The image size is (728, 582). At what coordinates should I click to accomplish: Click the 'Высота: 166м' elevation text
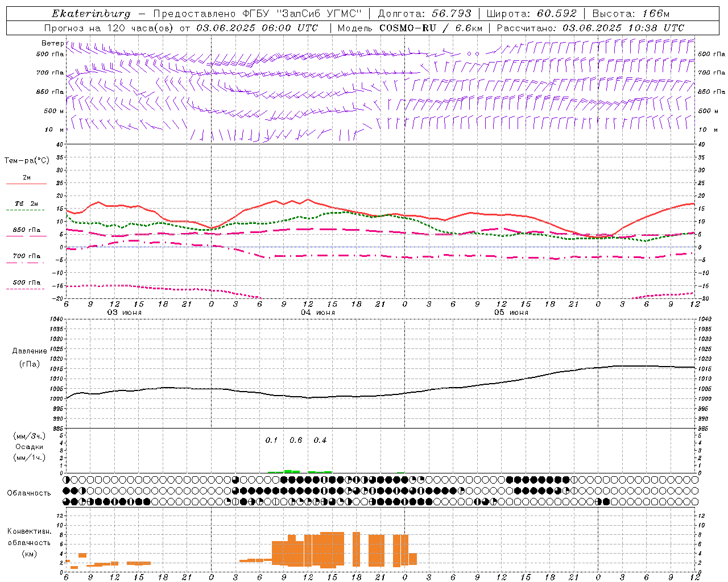click(631, 14)
